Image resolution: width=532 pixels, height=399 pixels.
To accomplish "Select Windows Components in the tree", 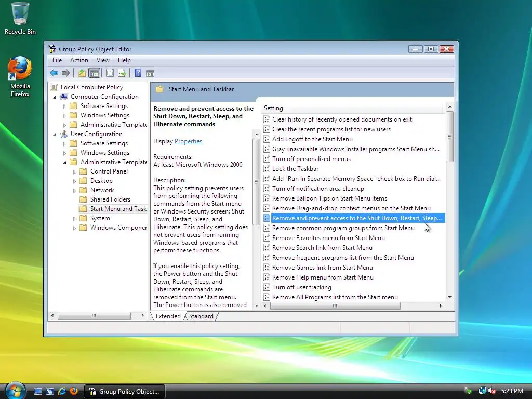I will (118, 228).
